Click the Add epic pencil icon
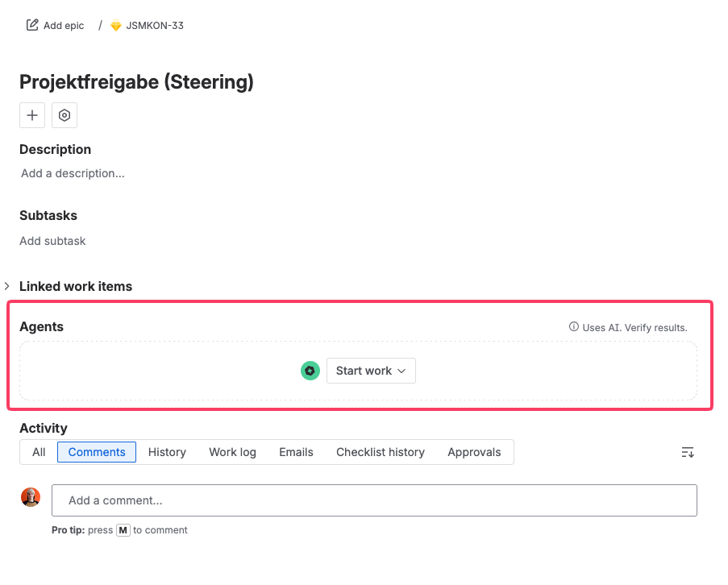The image size is (728, 585). tap(32, 25)
